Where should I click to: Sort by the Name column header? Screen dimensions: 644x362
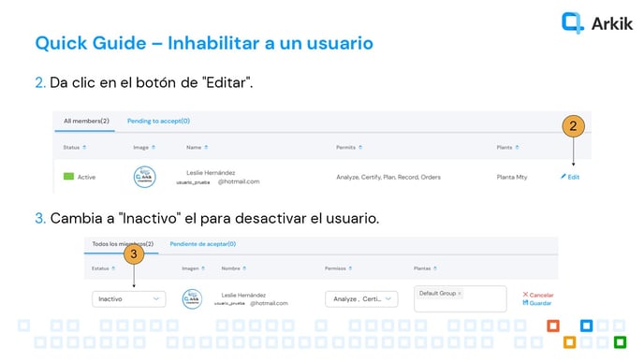(x=198, y=148)
